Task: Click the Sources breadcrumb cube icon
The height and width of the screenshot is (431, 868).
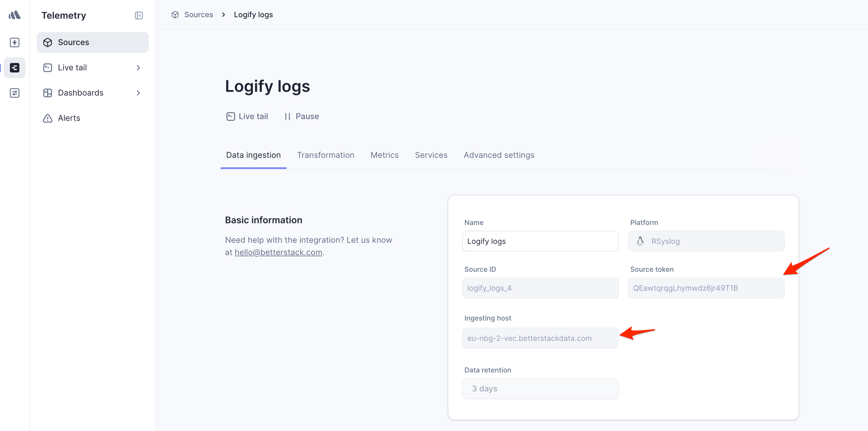Action: coord(175,14)
